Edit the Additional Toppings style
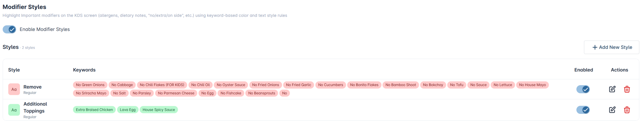The height and width of the screenshot is (128, 644). (612, 110)
